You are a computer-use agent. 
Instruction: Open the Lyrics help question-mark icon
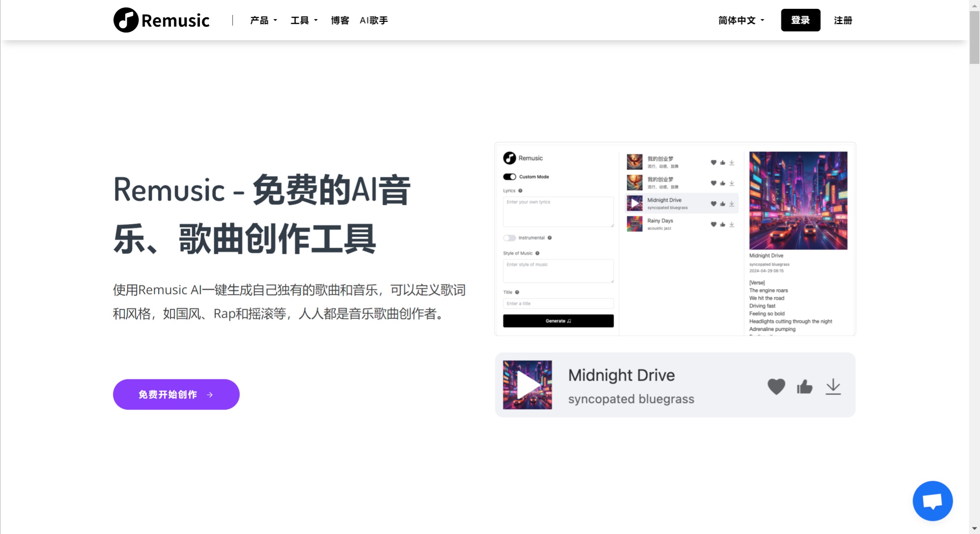pyautogui.click(x=521, y=190)
